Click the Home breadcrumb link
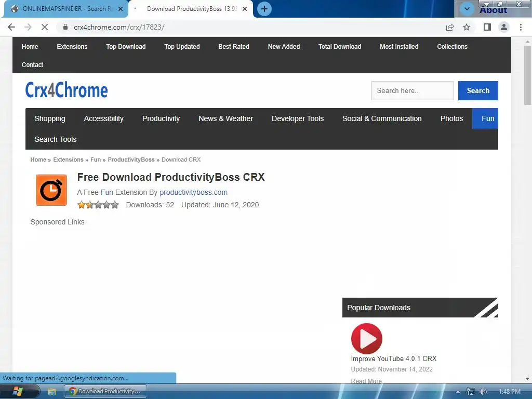Screen dimensions: 532x399 click(38, 159)
